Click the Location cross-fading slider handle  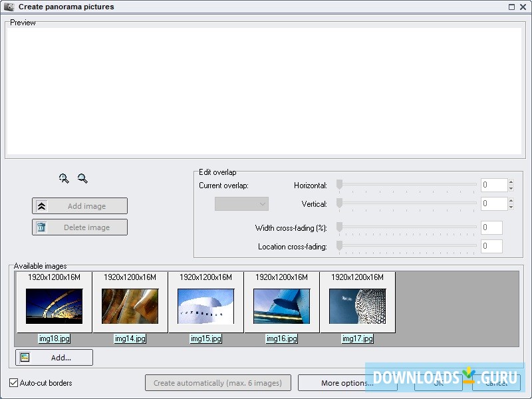point(339,245)
